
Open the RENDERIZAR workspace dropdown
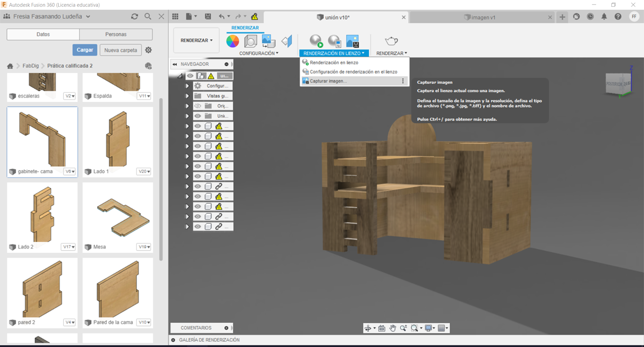(x=196, y=40)
